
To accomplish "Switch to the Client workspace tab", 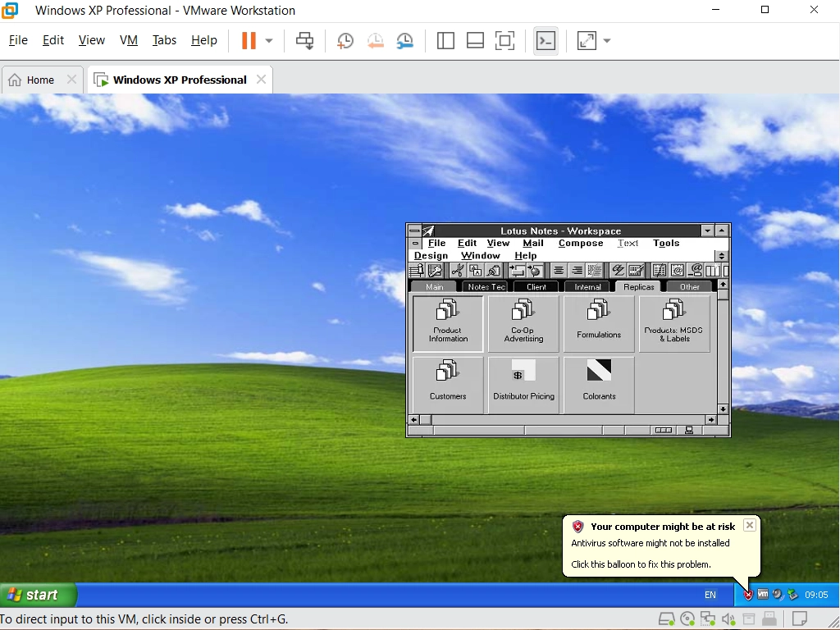I will [x=536, y=286].
